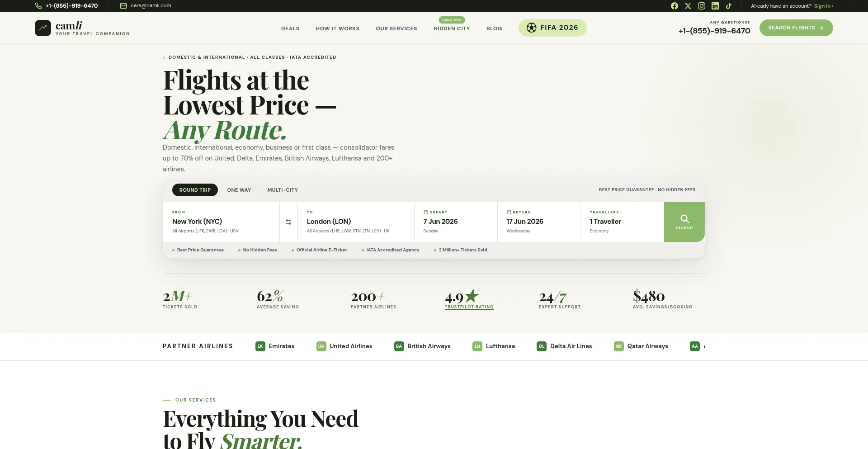The width and height of the screenshot is (868, 449).
Task: Click the 2M+ Tickets Sold stat
Action: (x=180, y=299)
